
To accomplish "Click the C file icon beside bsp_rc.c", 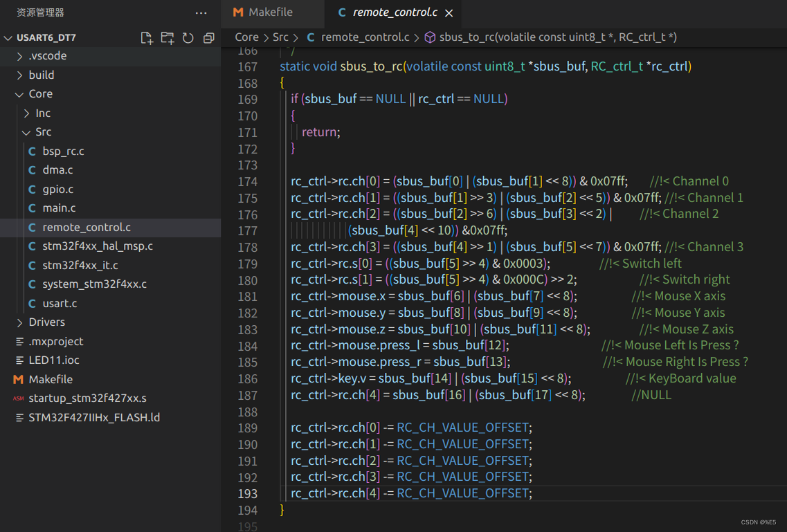I will pyautogui.click(x=32, y=152).
